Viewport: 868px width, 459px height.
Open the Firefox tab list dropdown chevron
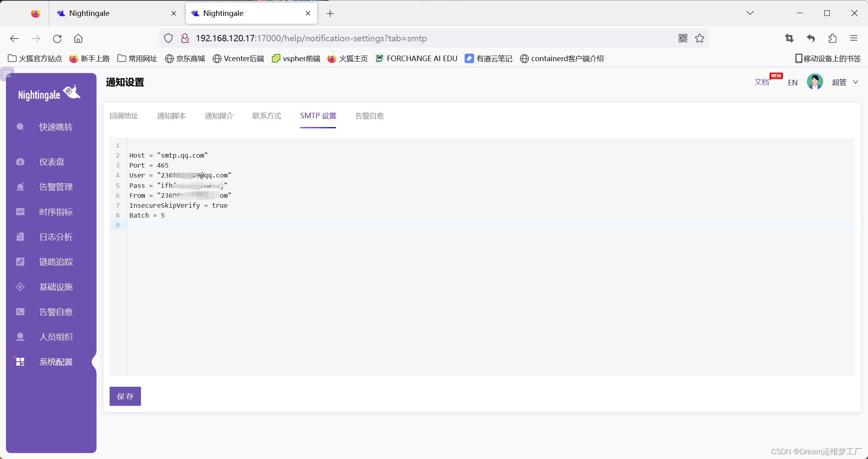[x=750, y=13]
